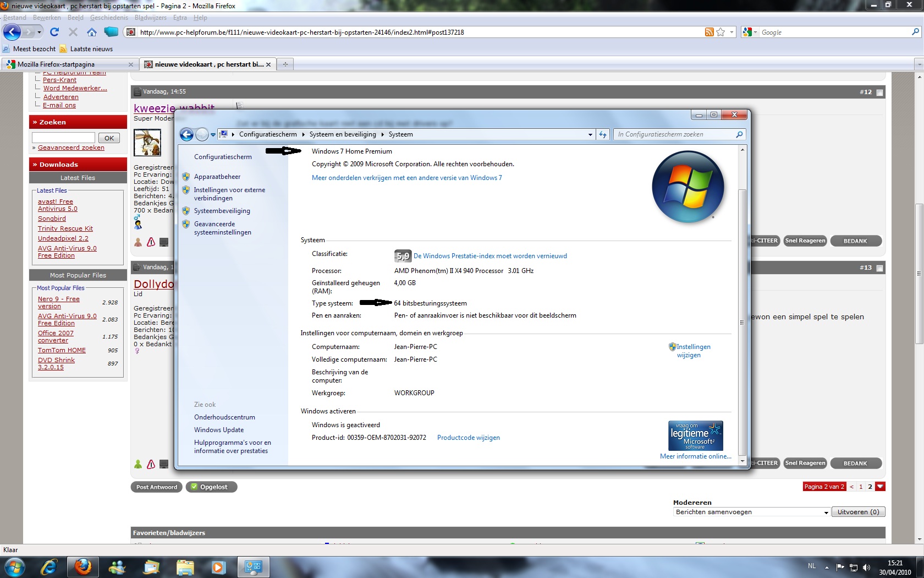The height and width of the screenshot is (578, 924).
Task: Open recent pages dropdown in control panel
Action: coord(213,134)
